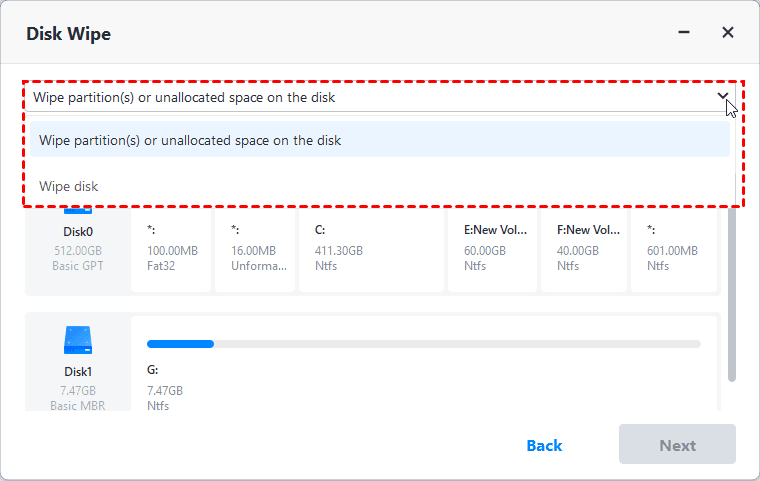Choose "Wipe disk" option from list

[x=69, y=186]
